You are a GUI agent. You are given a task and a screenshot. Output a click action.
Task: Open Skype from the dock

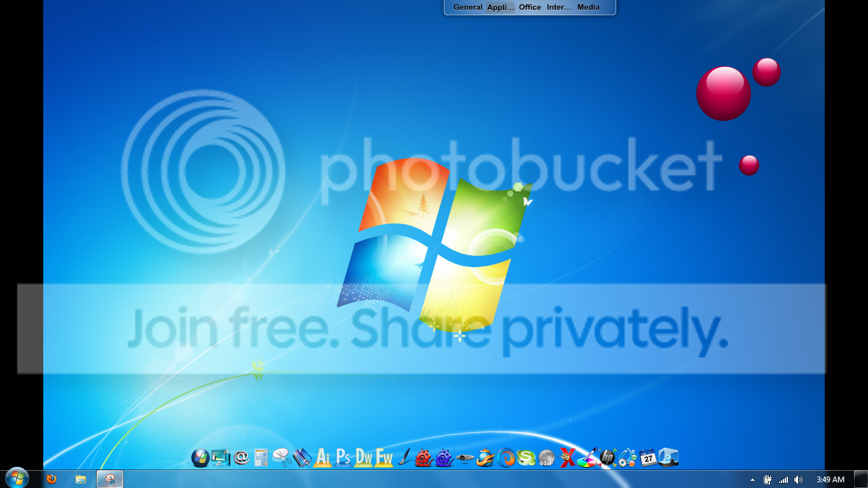click(527, 457)
